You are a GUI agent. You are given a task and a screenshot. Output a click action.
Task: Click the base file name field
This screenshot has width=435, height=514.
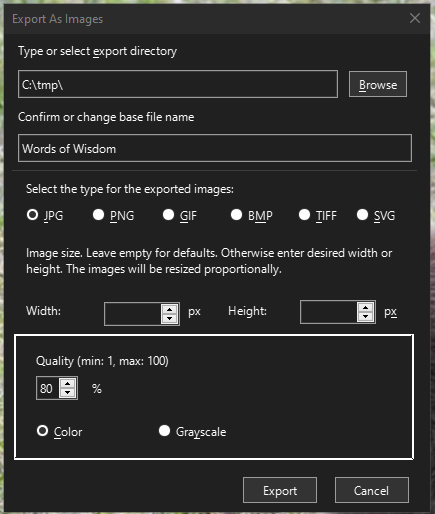[x=215, y=148]
